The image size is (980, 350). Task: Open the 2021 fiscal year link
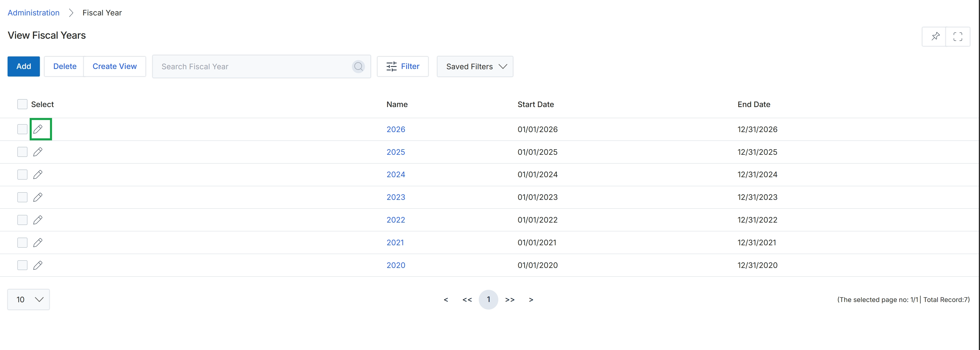point(395,243)
